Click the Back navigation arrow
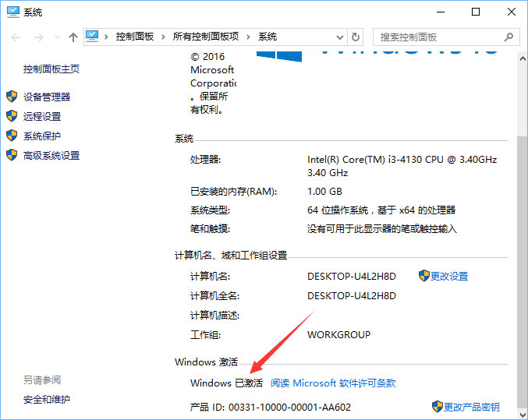528x420 pixels. [x=16, y=37]
